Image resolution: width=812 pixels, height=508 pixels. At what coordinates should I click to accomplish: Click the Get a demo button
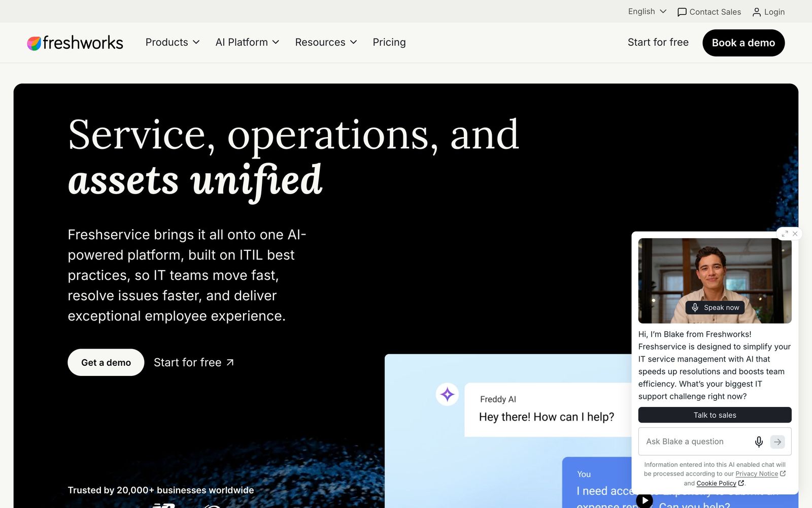(106, 362)
